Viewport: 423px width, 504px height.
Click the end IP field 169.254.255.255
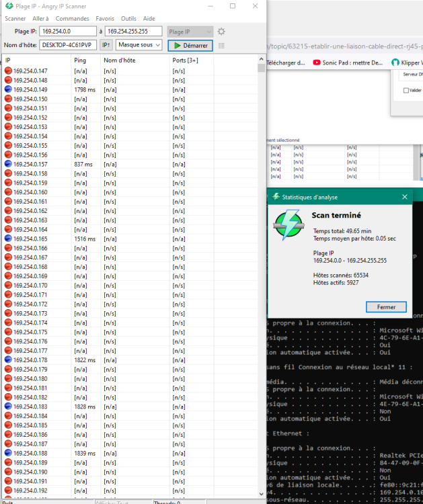pyautogui.click(x=134, y=31)
